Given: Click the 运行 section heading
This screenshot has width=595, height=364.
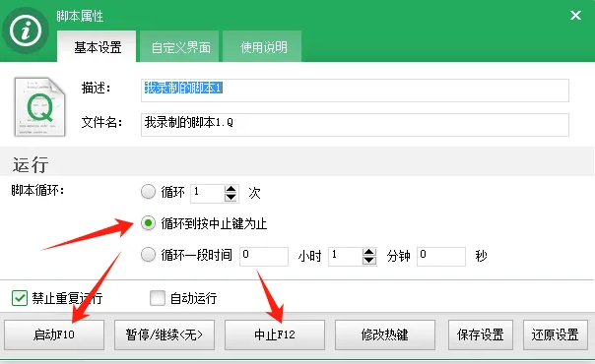Looking at the screenshot, I should click(x=31, y=164).
